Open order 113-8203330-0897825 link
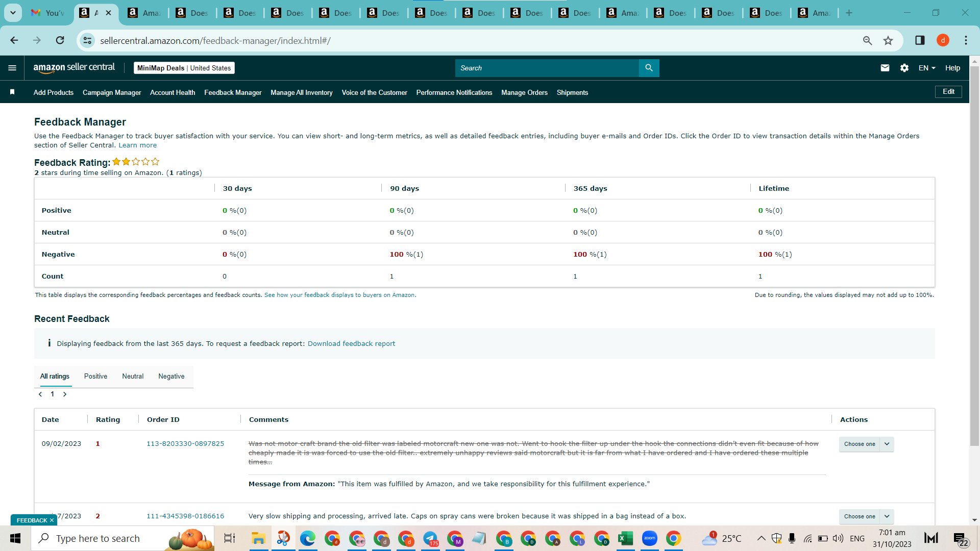 click(x=185, y=444)
